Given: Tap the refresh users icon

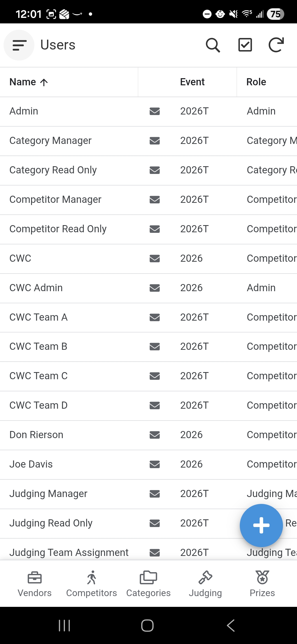Looking at the screenshot, I should click(x=276, y=45).
